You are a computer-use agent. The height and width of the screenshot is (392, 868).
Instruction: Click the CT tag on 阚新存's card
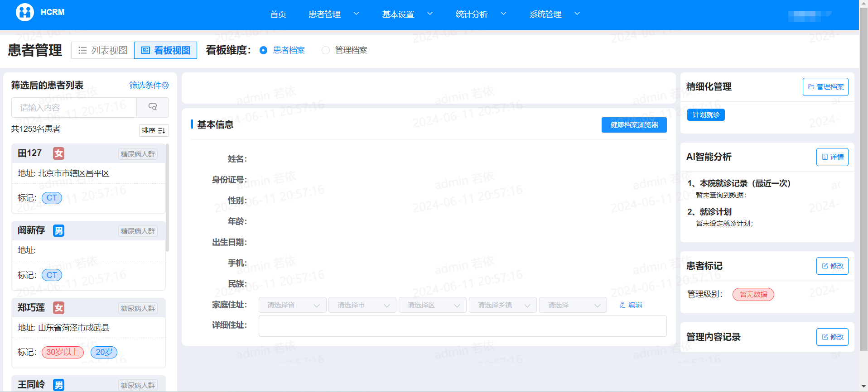coord(52,275)
